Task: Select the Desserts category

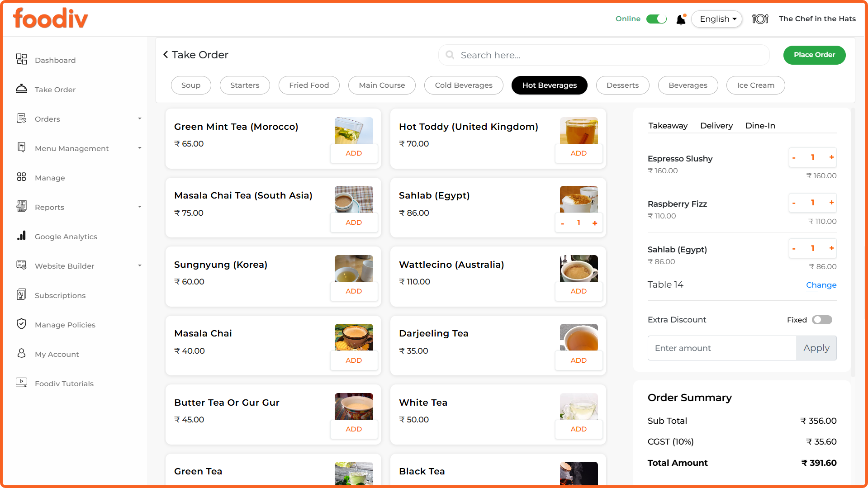Action: 622,85
